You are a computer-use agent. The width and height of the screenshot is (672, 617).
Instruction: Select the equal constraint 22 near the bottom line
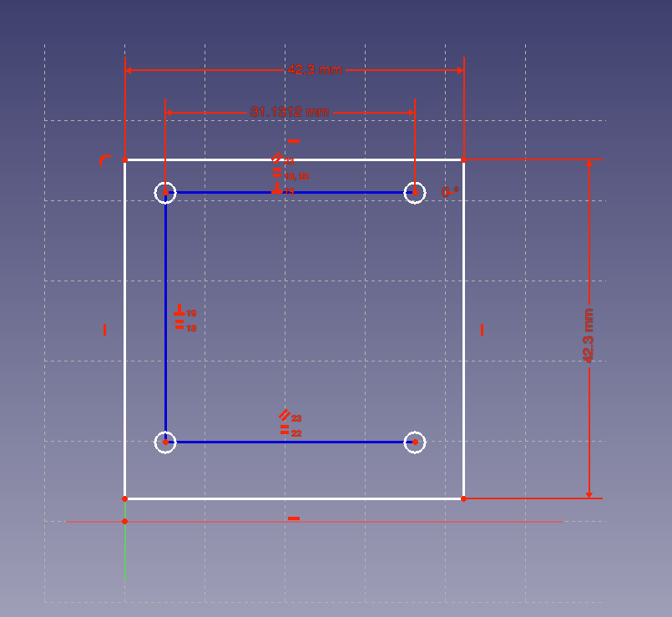click(285, 429)
